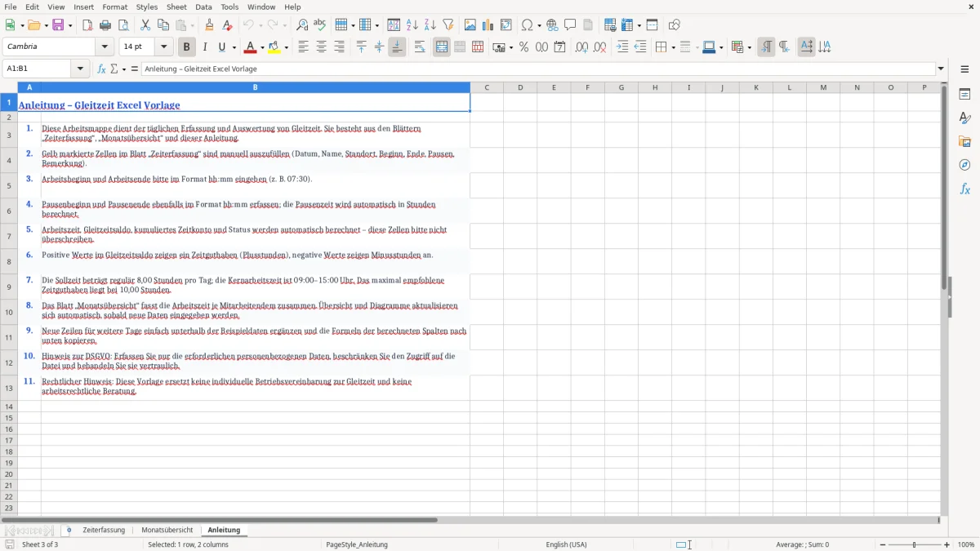Toggle Center Horizontally alignment
Image resolution: width=980 pixels, height=551 pixels.
(x=321, y=47)
